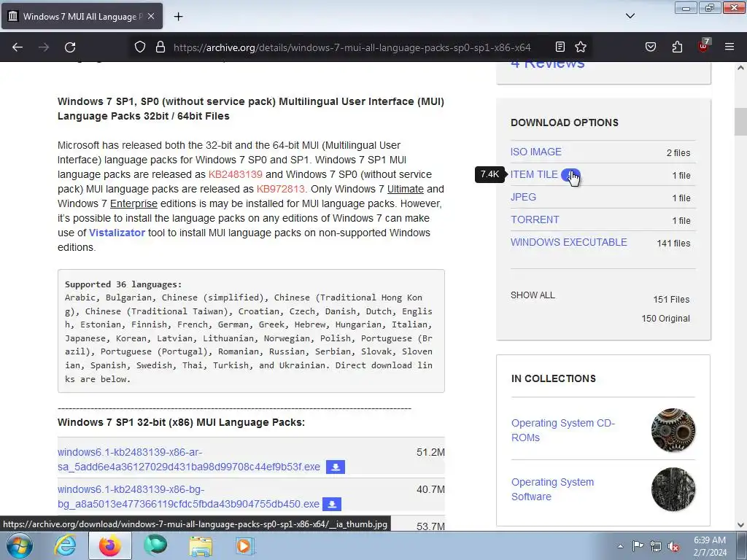Click the 51.2M size of ar-sa file
747x560 pixels.
tap(430, 452)
